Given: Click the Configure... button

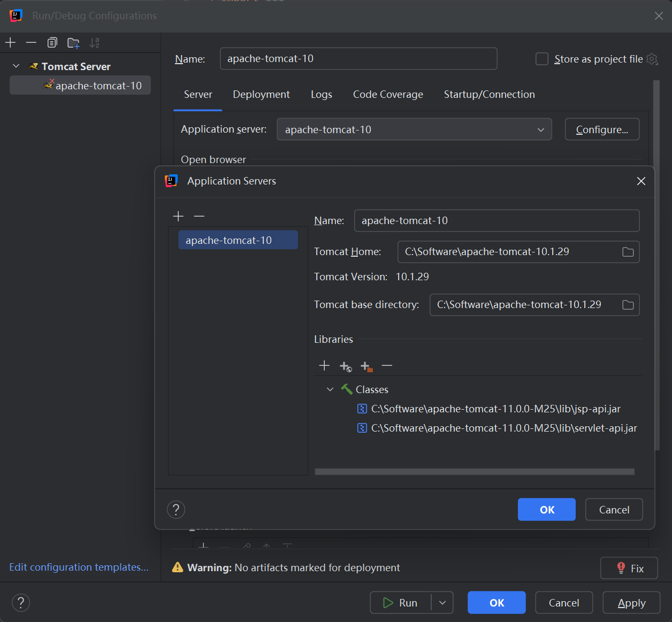Looking at the screenshot, I should pyautogui.click(x=602, y=129).
